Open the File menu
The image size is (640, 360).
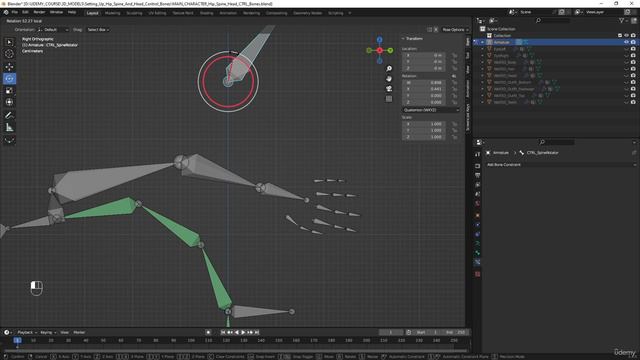pos(15,13)
